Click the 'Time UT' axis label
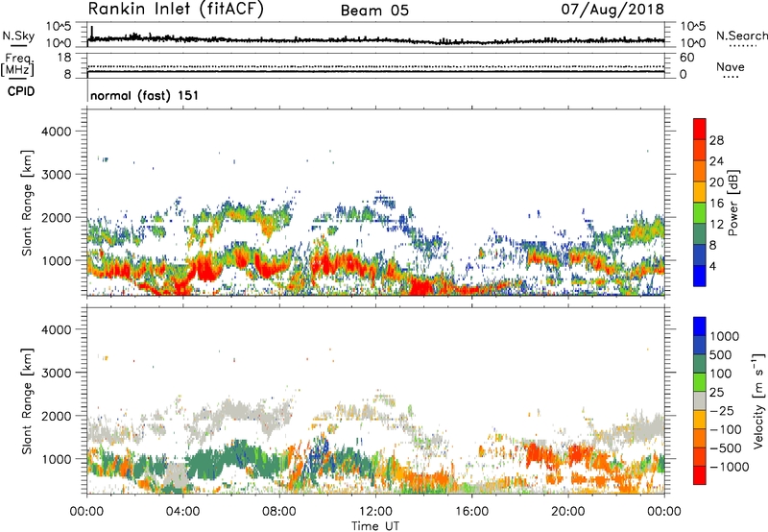 375,525
